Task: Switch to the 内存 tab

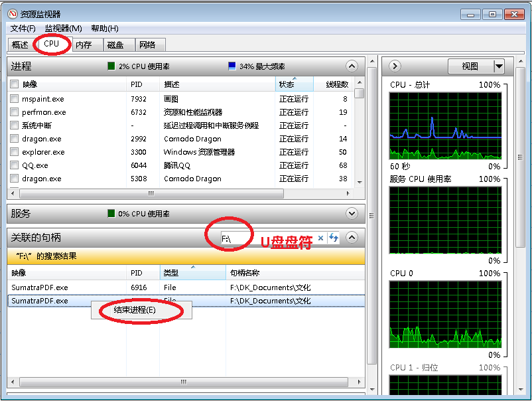Action: [84, 44]
